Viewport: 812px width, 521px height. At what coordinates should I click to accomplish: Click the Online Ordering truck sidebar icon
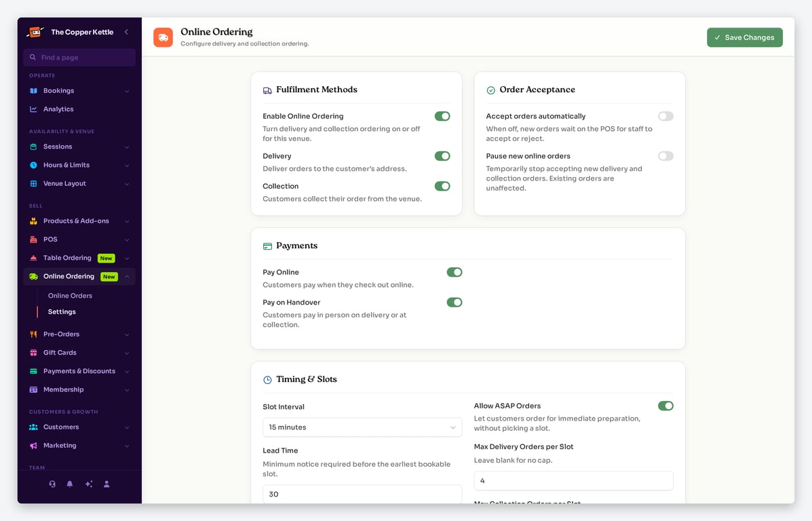33,277
